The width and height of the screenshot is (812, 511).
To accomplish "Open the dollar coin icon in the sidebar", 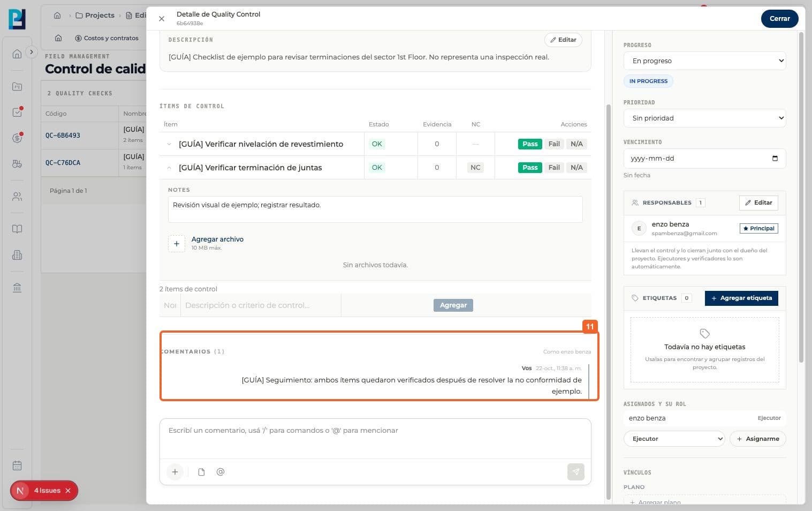I will click(x=17, y=138).
